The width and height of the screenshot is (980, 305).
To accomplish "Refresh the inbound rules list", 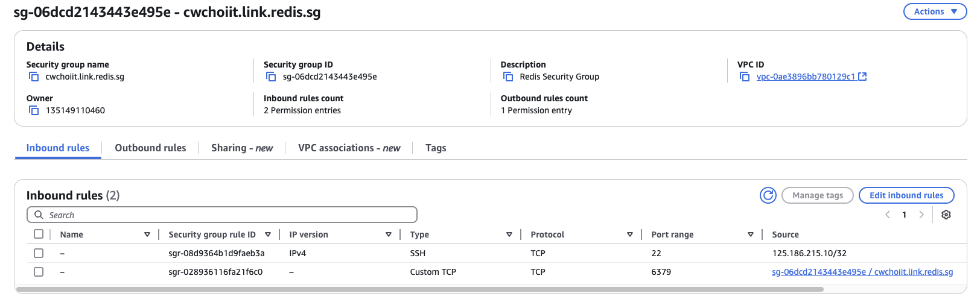I will pos(768,195).
